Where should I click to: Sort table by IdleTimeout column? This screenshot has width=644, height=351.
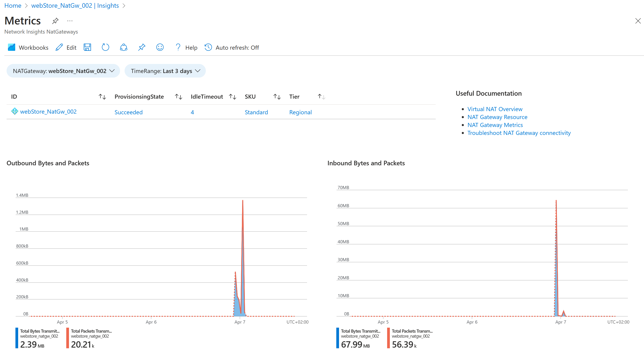point(233,97)
